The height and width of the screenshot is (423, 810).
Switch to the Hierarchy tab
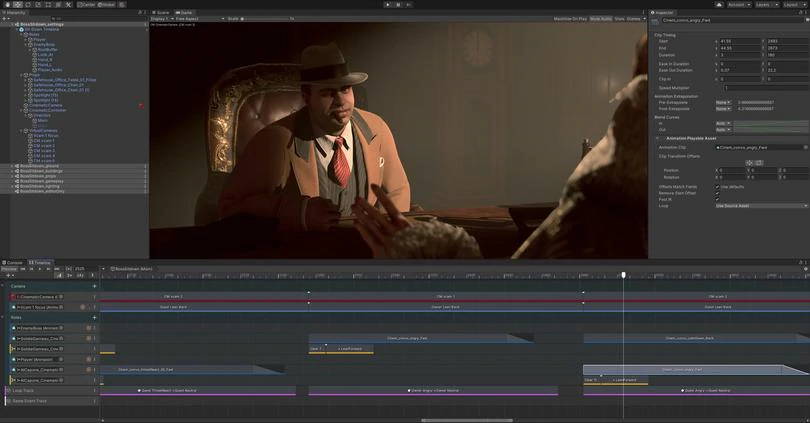(15, 12)
